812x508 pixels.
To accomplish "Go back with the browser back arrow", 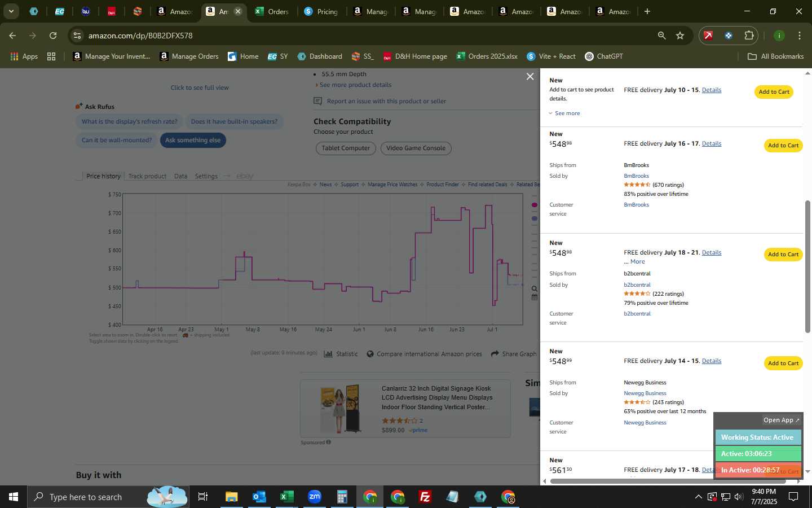I will coord(12,36).
